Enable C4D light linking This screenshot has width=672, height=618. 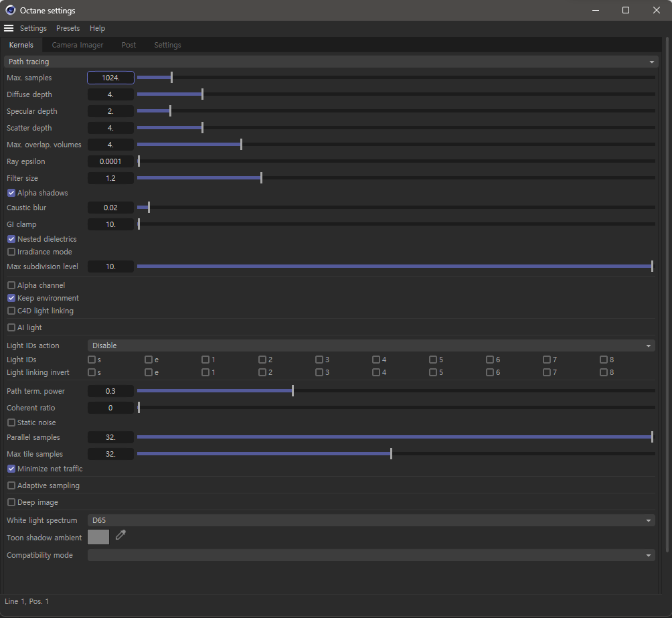click(x=11, y=311)
